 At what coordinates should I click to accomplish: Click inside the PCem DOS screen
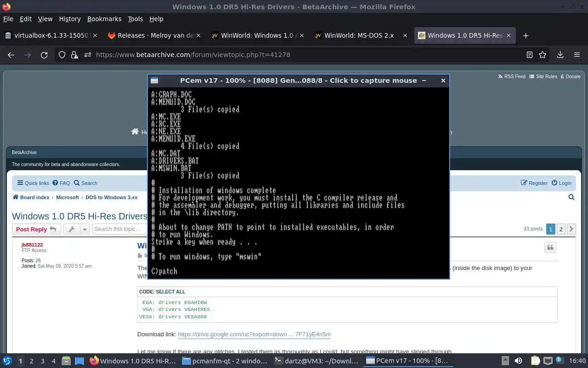(298, 183)
